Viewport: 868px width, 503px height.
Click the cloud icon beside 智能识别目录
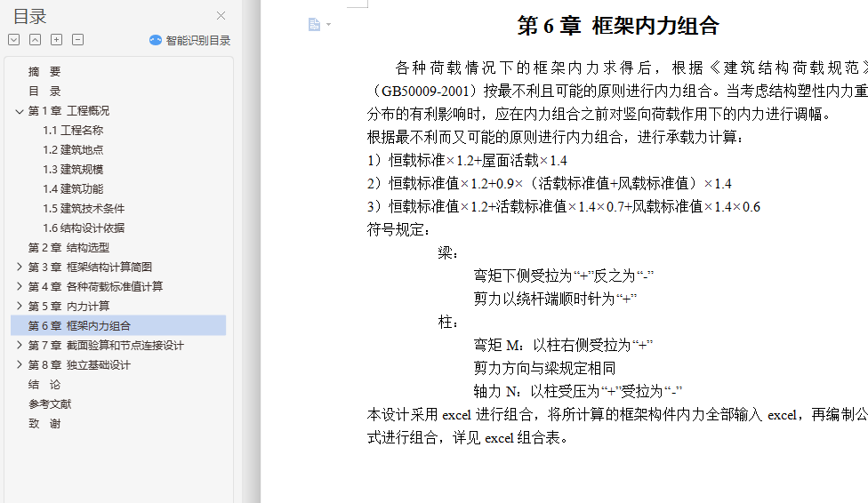[x=156, y=40]
